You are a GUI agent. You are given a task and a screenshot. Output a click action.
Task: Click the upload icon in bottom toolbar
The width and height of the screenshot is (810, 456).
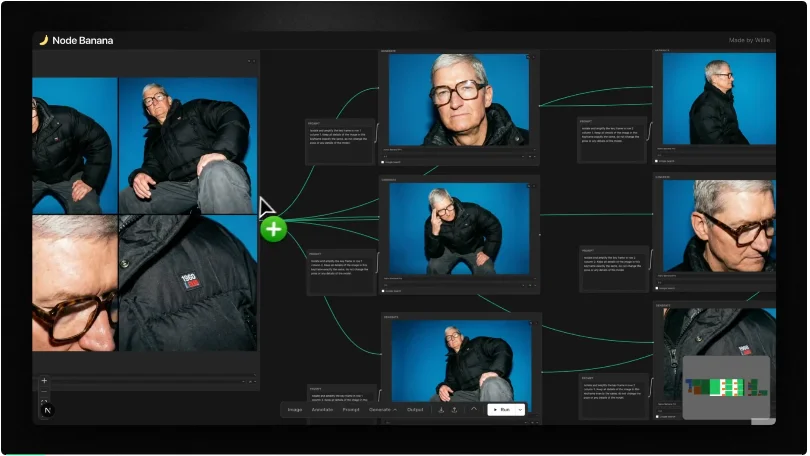(454, 410)
